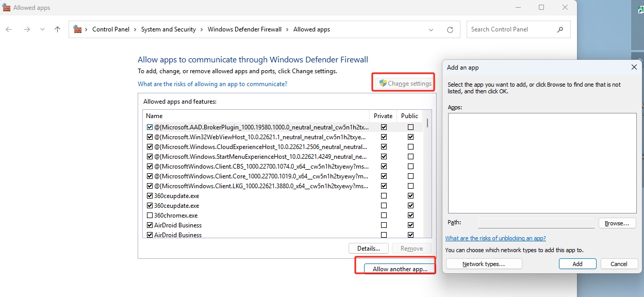Navigate to System and Security breadcrumb
Viewport: 644px width, 297px height.
[x=169, y=29]
